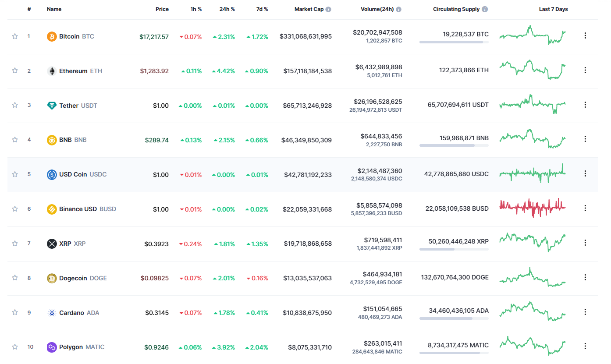The width and height of the screenshot is (611, 364).
Task: Open the three-dot options for Polygon row
Action: point(585,346)
